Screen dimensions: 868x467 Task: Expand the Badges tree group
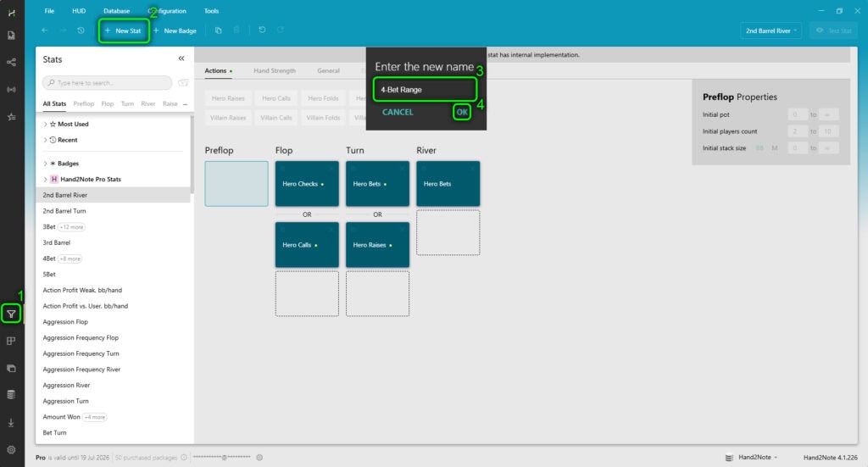click(x=46, y=164)
